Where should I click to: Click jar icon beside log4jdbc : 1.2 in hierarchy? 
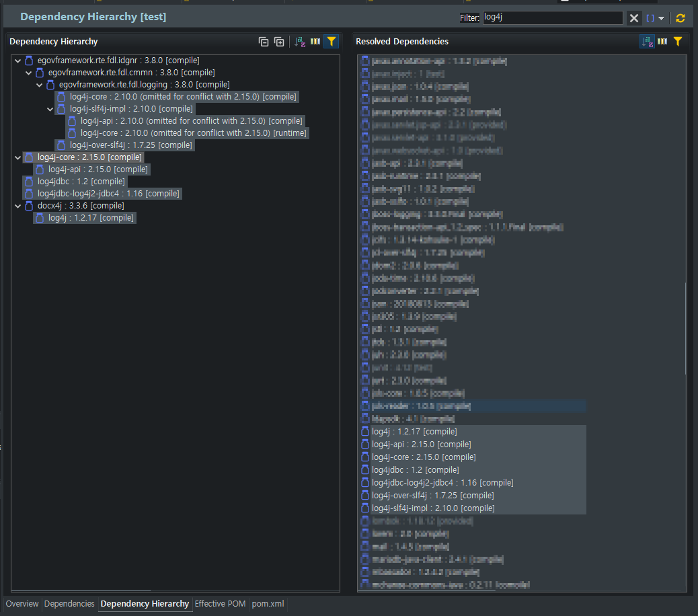29,182
